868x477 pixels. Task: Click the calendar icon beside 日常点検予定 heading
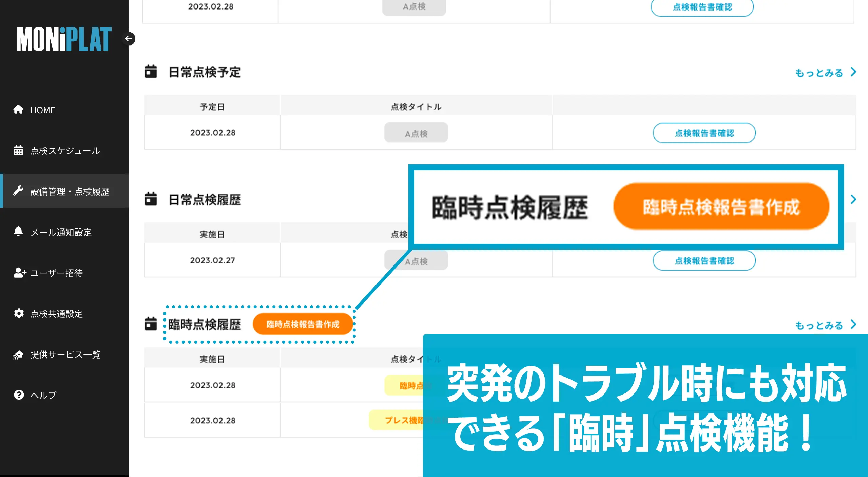(x=151, y=72)
